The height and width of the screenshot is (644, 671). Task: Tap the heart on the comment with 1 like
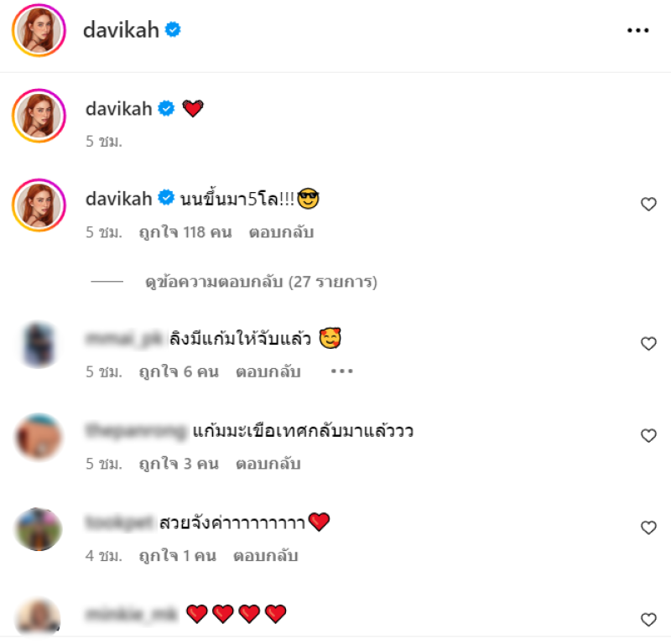(648, 527)
